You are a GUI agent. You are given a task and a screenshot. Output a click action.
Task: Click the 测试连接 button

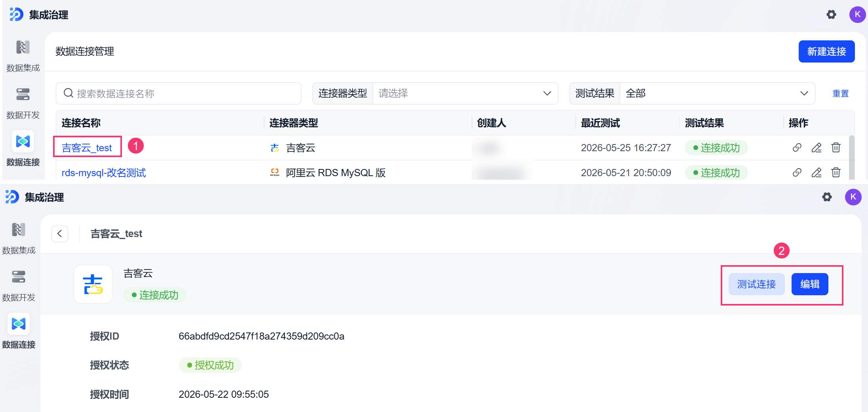[x=756, y=284]
